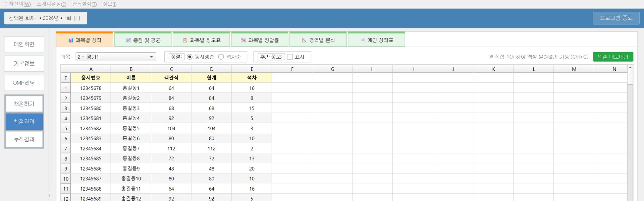This screenshot has height=201, width=644.
Task: Switch to the 개인 성적표 tab
Action: pos(377,40)
